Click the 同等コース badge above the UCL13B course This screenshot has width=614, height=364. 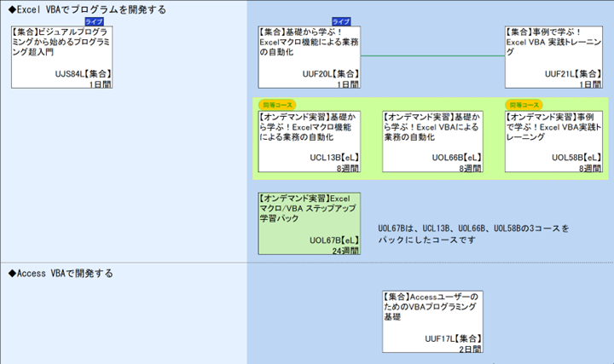pos(277,105)
